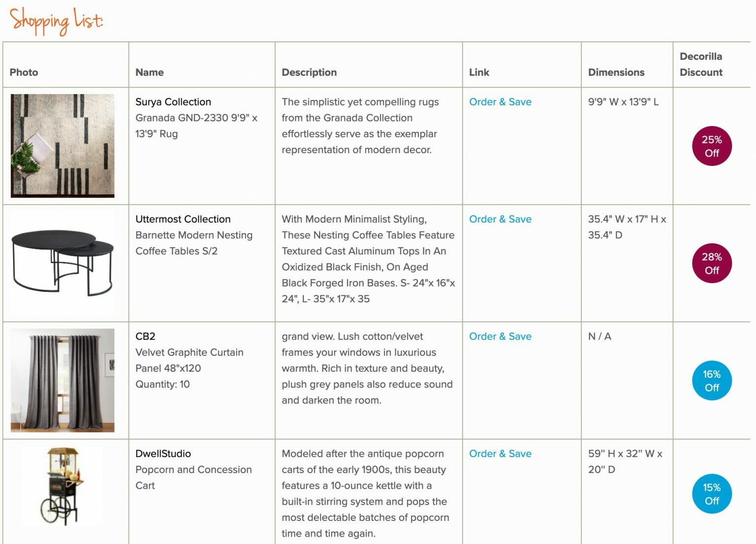Click Order & Save for CB2 curtain panel
756x544 pixels.
click(500, 336)
